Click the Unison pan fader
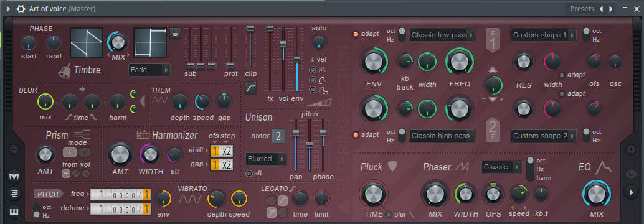The height and width of the screenshot is (224, 644). pyautogui.click(x=295, y=133)
